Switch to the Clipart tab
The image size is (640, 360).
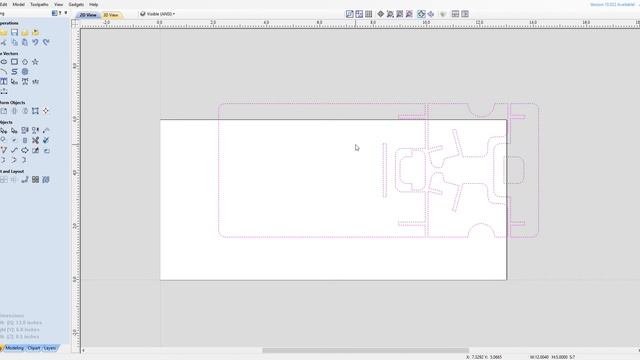coord(34,348)
